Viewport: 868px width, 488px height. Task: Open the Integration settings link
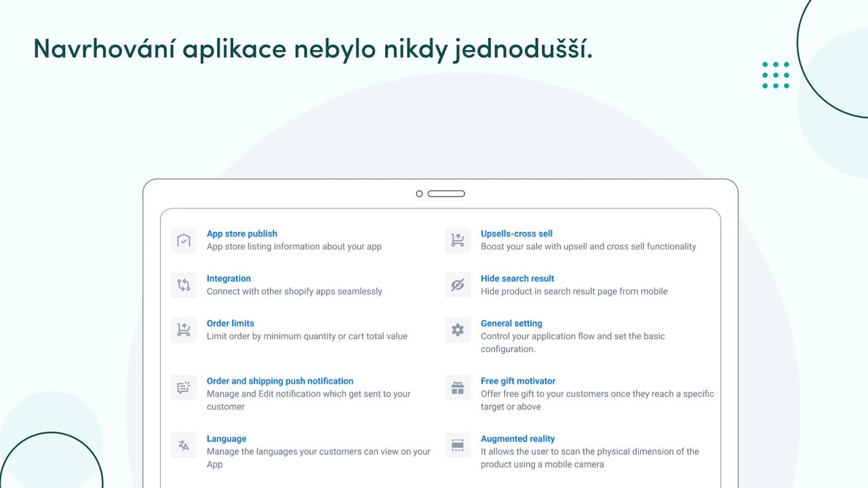[229, 279]
